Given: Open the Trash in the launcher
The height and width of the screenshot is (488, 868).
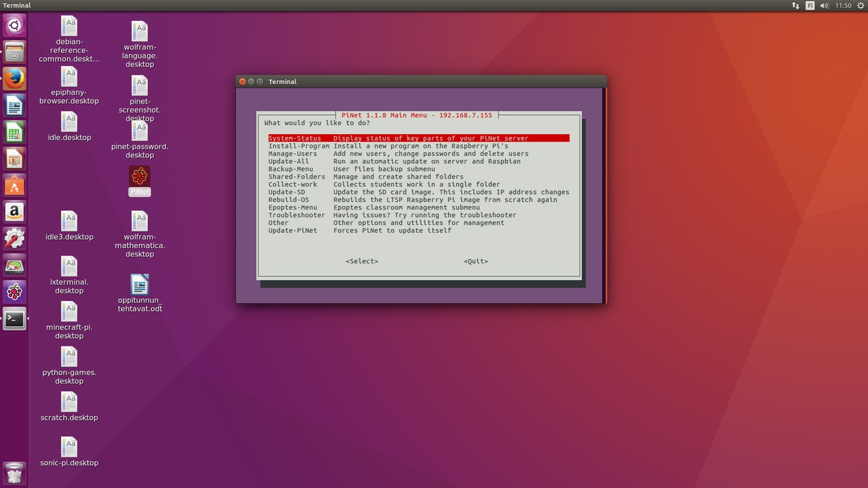Looking at the screenshot, I should pos(14,473).
